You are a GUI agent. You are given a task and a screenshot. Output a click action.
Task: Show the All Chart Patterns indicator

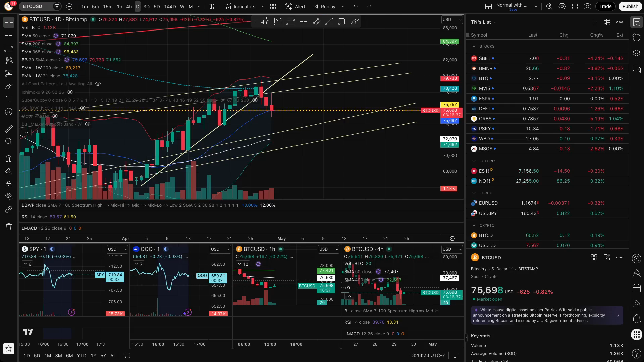(98, 84)
